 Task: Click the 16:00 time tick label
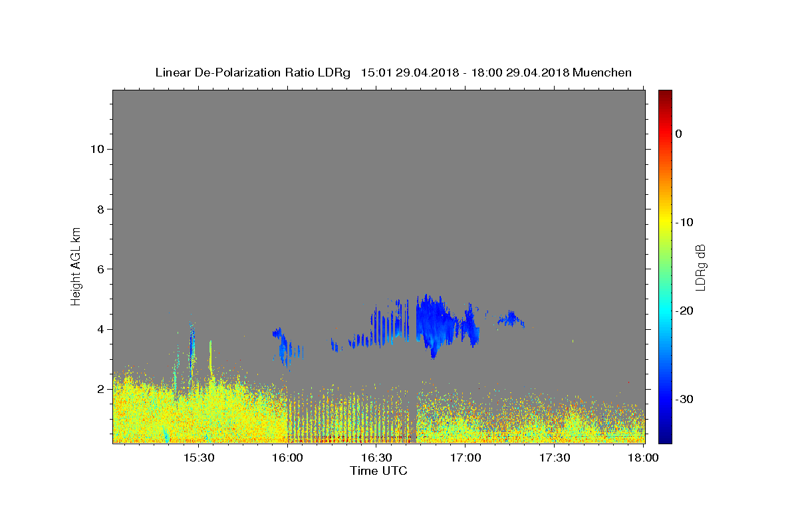pos(287,458)
